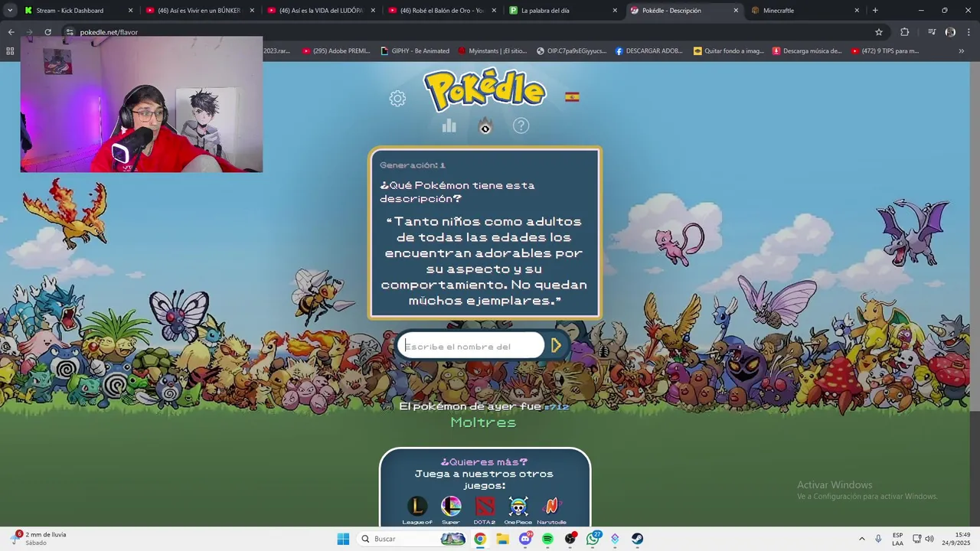This screenshot has width=980, height=551.
Task: Open the Pokédle settings gear
Action: (x=397, y=98)
